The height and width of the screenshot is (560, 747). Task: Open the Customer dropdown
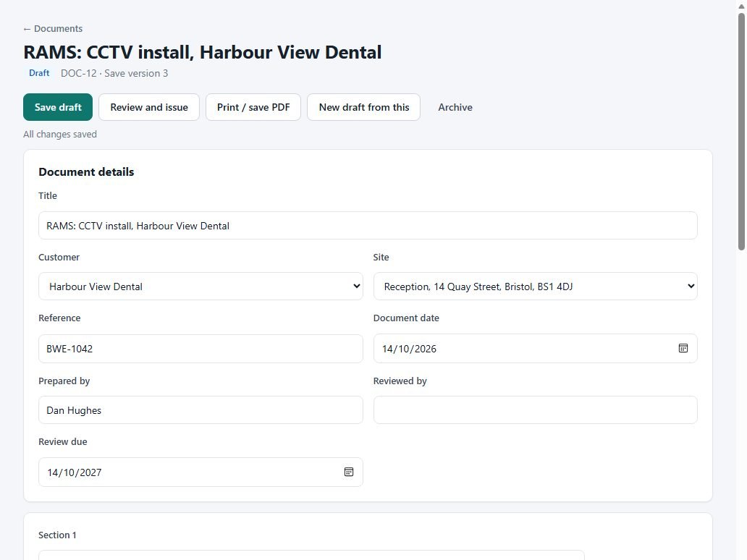[x=201, y=287]
